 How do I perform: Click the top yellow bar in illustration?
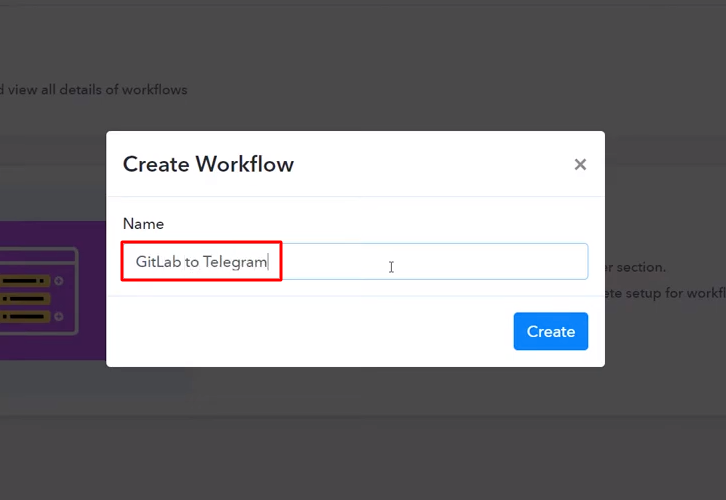[x=24, y=281]
